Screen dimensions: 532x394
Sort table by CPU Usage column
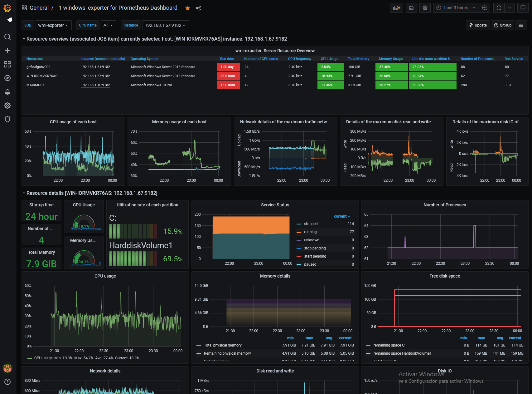click(330, 59)
